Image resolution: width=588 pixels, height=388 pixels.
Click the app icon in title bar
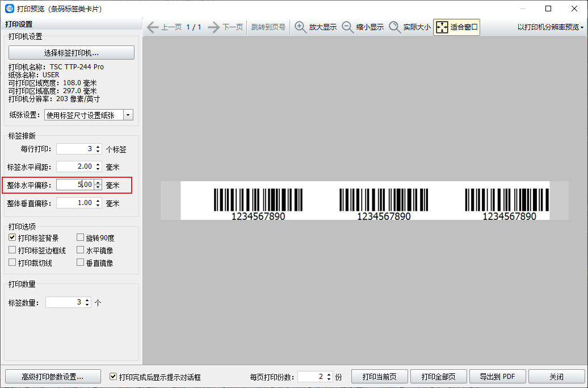10,9
